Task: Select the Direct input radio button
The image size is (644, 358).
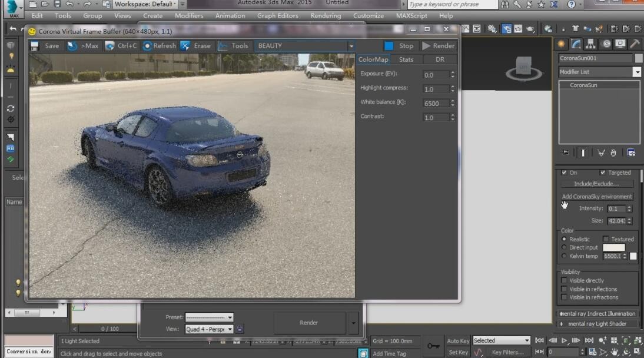Action: [x=564, y=247]
